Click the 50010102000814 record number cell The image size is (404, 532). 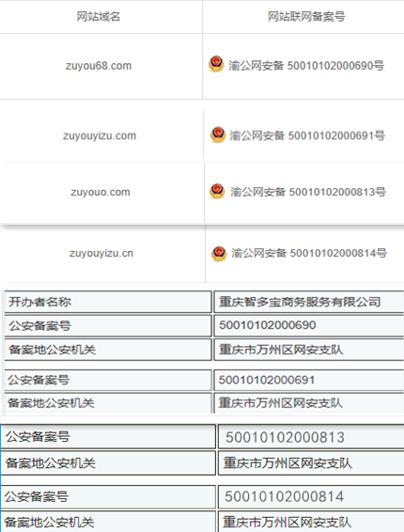[311, 496]
